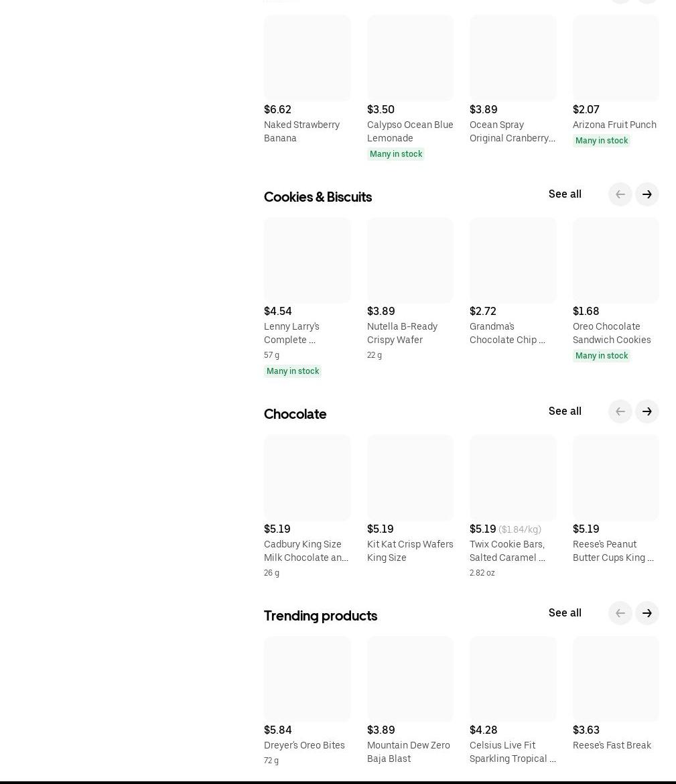Open See all for Cookies & Biscuits
Image resolution: width=676 pixels, height=784 pixels.
565,194
